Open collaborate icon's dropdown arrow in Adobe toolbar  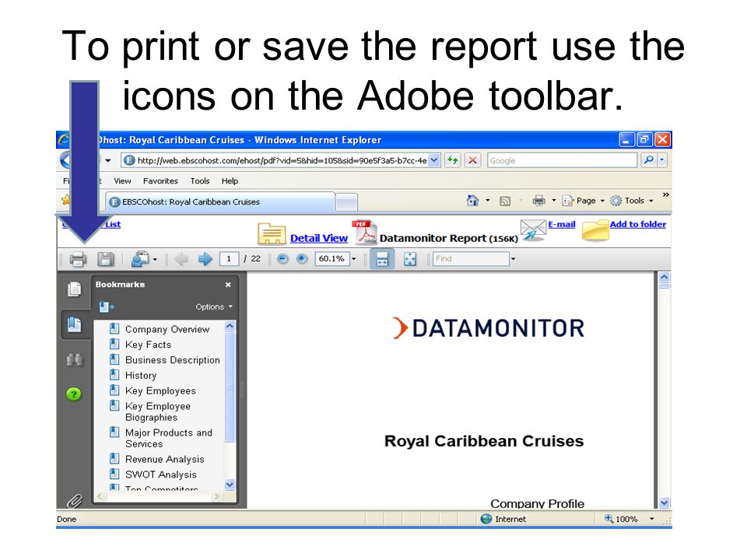point(156,260)
